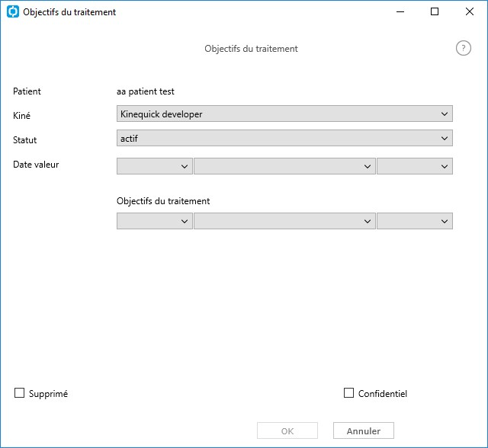Maximize the Objectifs du traitement window
Image resolution: width=488 pixels, height=448 pixels.
pyautogui.click(x=435, y=12)
